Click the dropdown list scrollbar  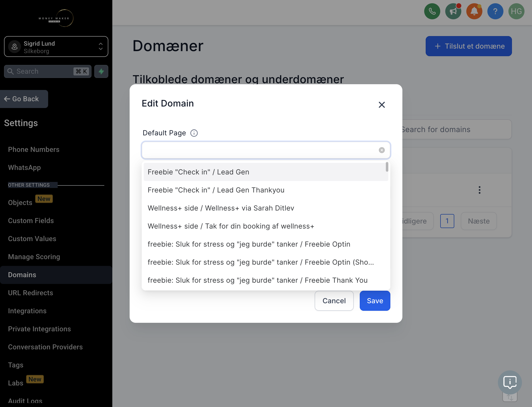pyautogui.click(x=387, y=167)
